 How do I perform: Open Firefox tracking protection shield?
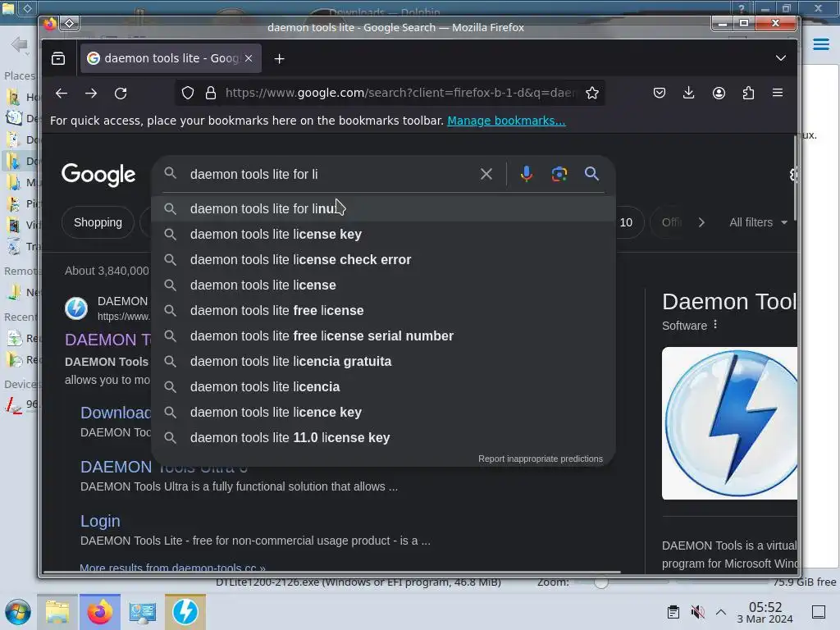[x=188, y=94]
